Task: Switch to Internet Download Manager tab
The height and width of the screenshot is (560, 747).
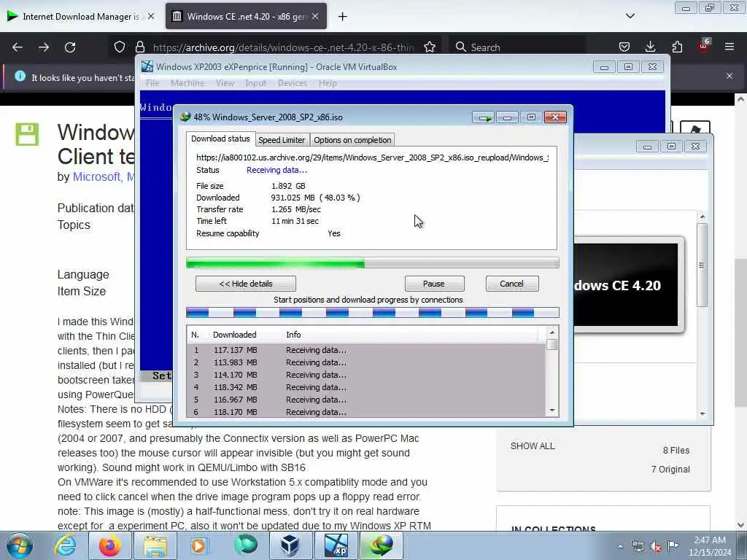Action: 81,17
